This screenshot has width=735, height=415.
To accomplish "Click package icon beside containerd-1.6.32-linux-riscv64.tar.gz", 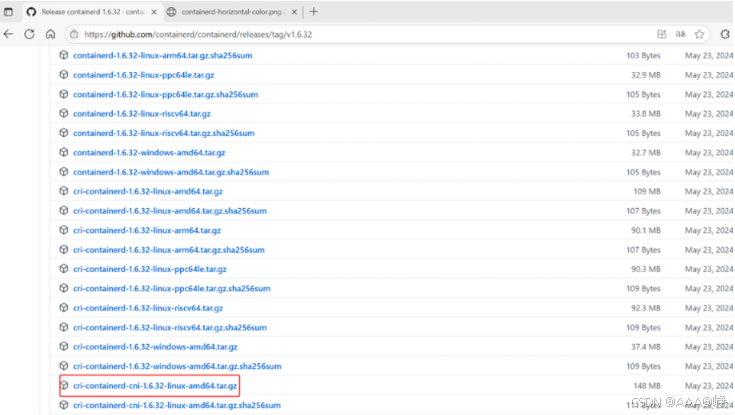I will click(64, 113).
